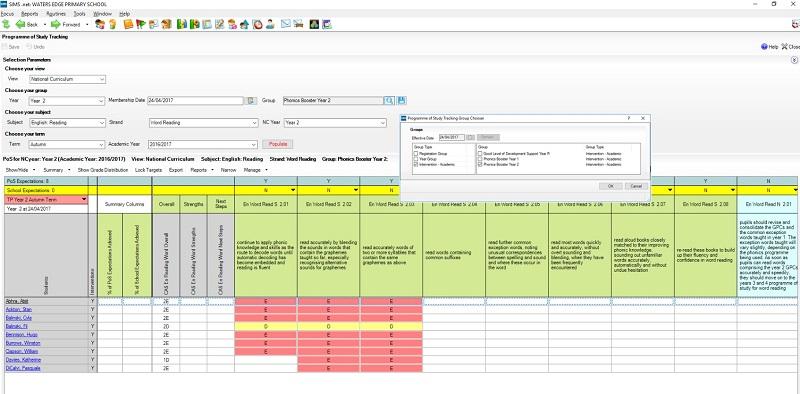Click Lock Targets

[148, 169]
